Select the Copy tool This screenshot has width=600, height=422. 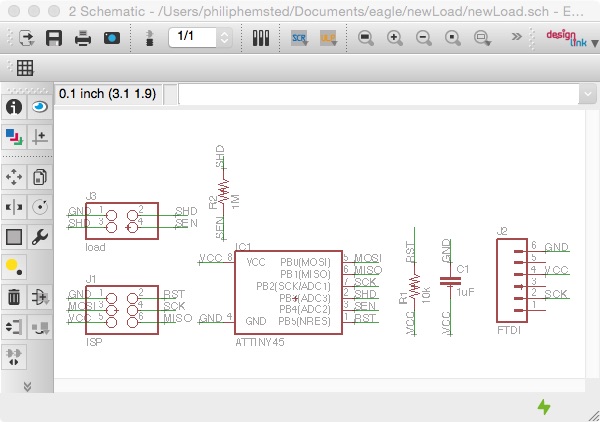coord(40,177)
